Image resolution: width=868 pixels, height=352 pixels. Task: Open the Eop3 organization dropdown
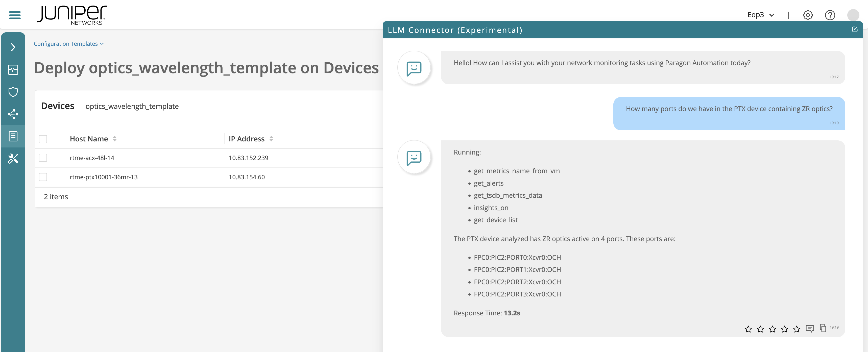coord(761,15)
